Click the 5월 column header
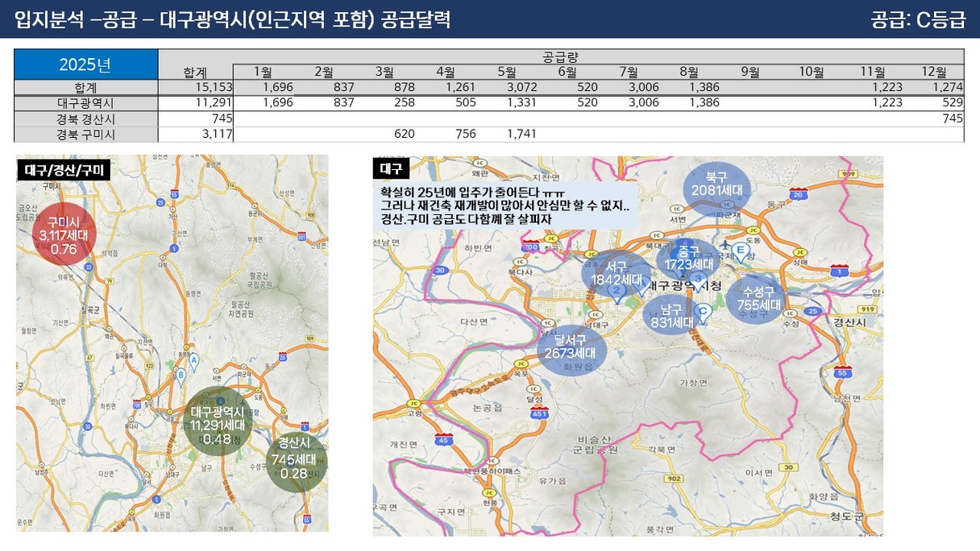Image resolution: width=980 pixels, height=551 pixels. (x=507, y=72)
